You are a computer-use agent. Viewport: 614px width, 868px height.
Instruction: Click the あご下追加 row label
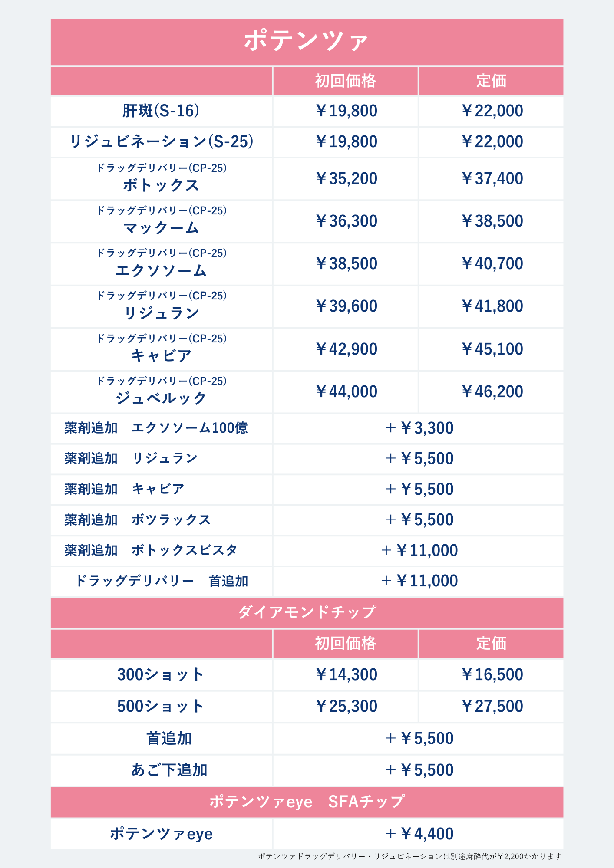[x=169, y=770]
